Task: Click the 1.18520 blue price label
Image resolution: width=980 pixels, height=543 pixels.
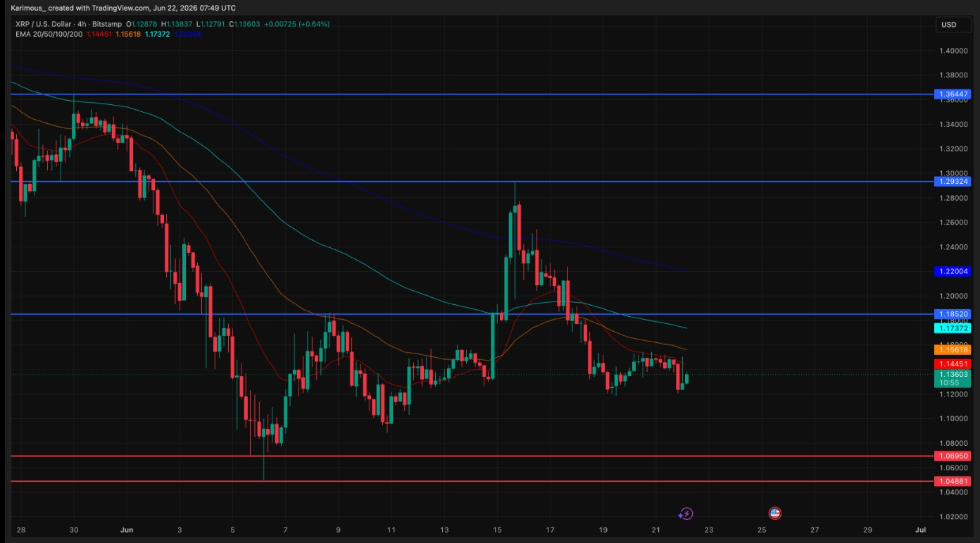Action: click(x=953, y=314)
